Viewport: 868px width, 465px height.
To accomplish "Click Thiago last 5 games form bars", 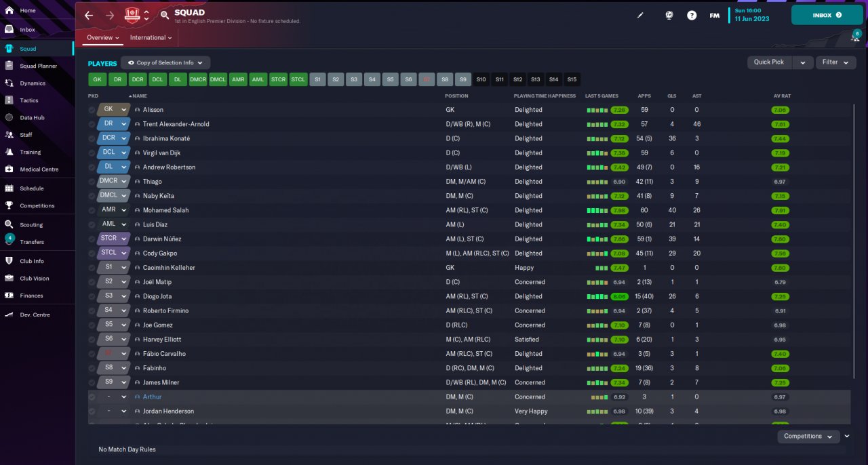I will point(598,182).
